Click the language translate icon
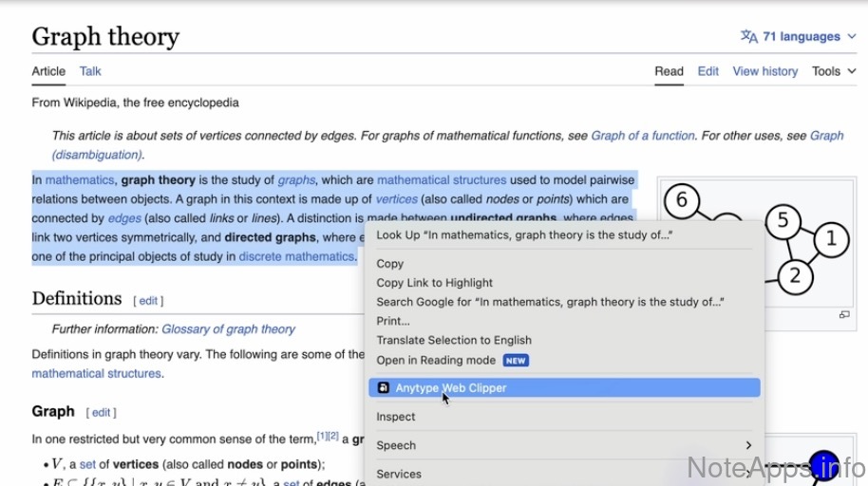868x486 pixels. [749, 37]
